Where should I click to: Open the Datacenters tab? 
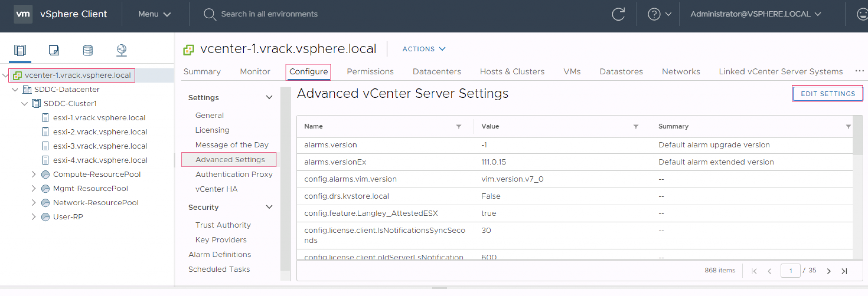437,72
